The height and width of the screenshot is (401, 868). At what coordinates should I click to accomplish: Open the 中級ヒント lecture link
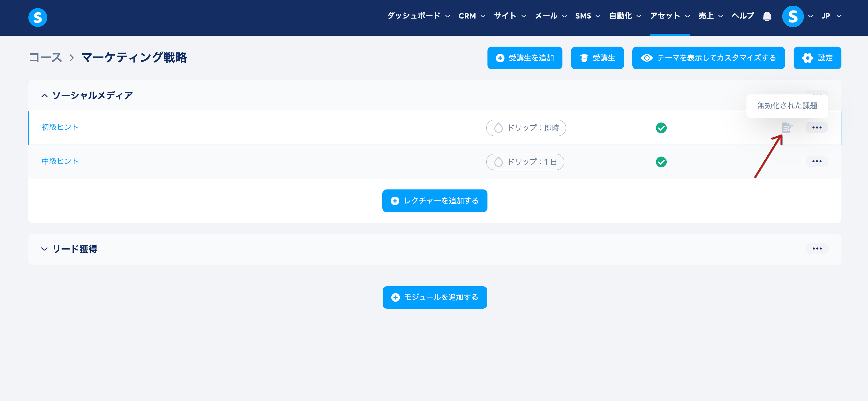coord(60,161)
